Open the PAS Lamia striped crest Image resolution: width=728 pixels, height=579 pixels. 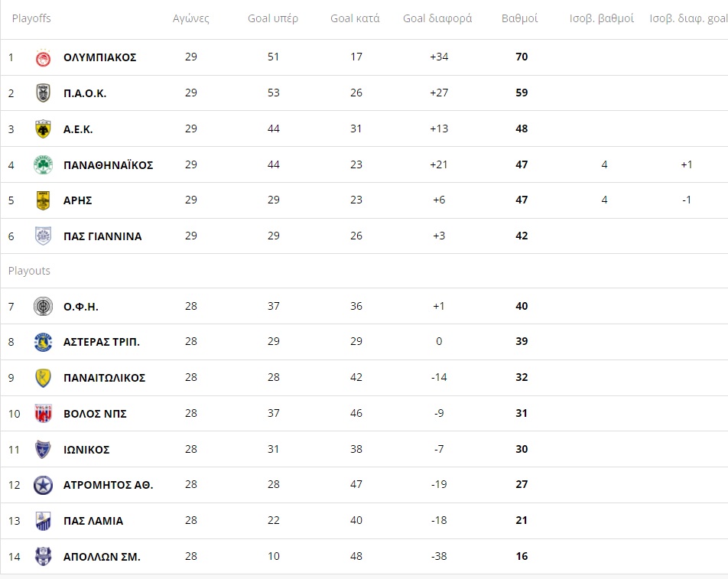[43, 521]
